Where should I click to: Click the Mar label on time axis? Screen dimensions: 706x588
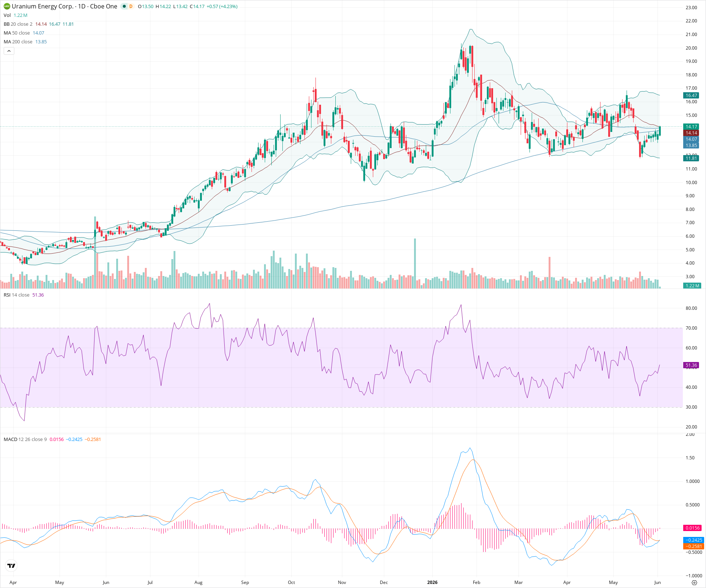coord(518,582)
